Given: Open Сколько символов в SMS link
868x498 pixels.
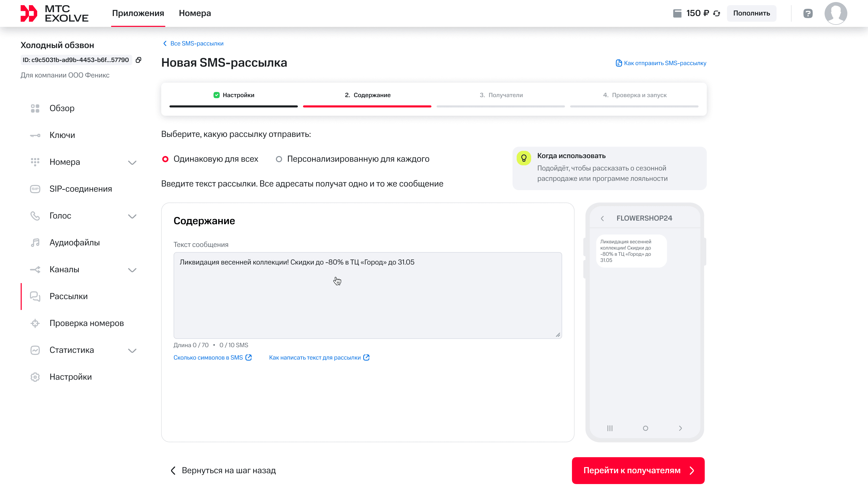Looking at the screenshot, I should [213, 357].
